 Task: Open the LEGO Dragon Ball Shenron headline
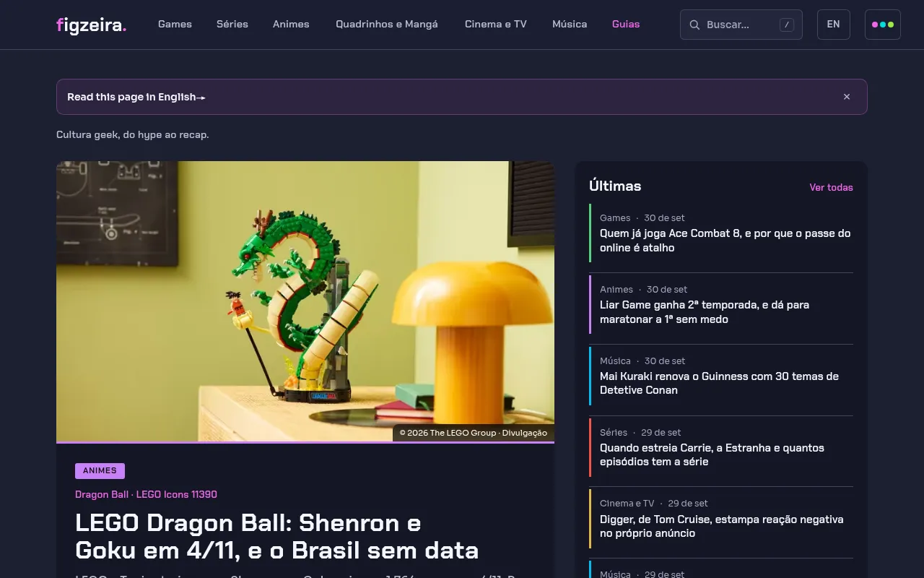[277, 536]
